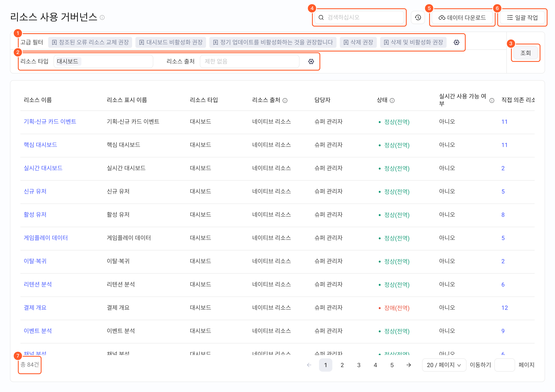Image resolution: width=555 pixels, height=392 pixels.
Task: Apply filter 정기 업데이트를 비활성화하는 것을 권장합니다
Action: pos(273,42)
